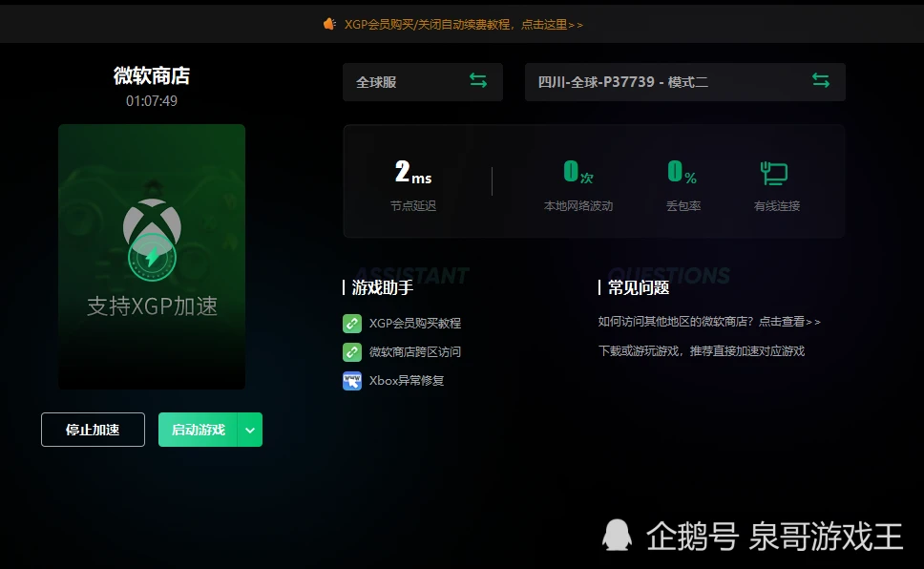Click the 节点延迟 label
The width and height of the screenshot is (924, 569).
413,206
